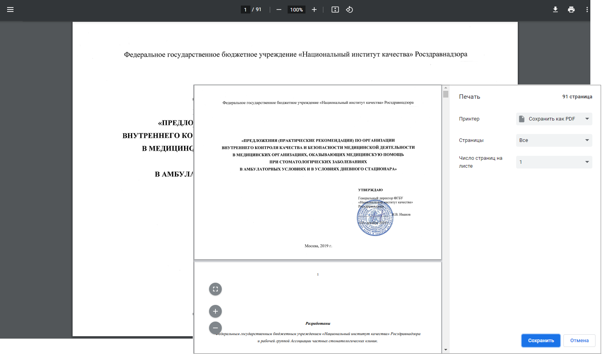Click the preview fit-to-page round button
Screen dimensions: 609x364
click(215, 289)
